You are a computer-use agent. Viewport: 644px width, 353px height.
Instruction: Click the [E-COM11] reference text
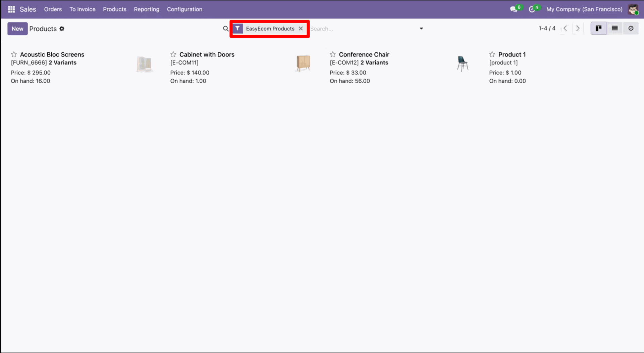pyautogui.click(x=184, y=63)
